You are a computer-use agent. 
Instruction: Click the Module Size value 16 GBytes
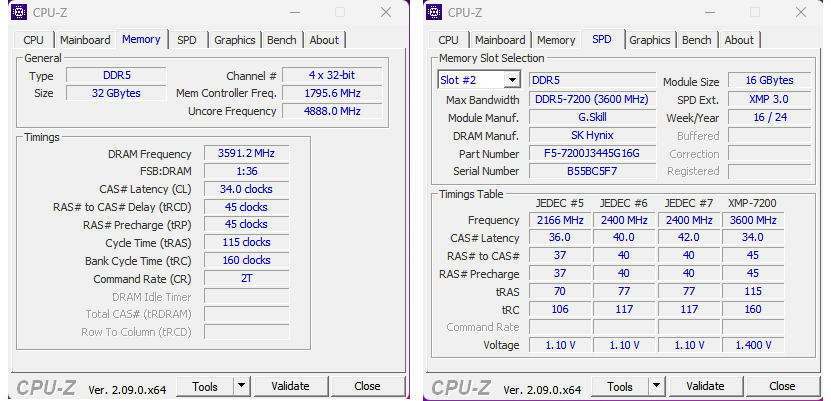[x=770, y=81]
